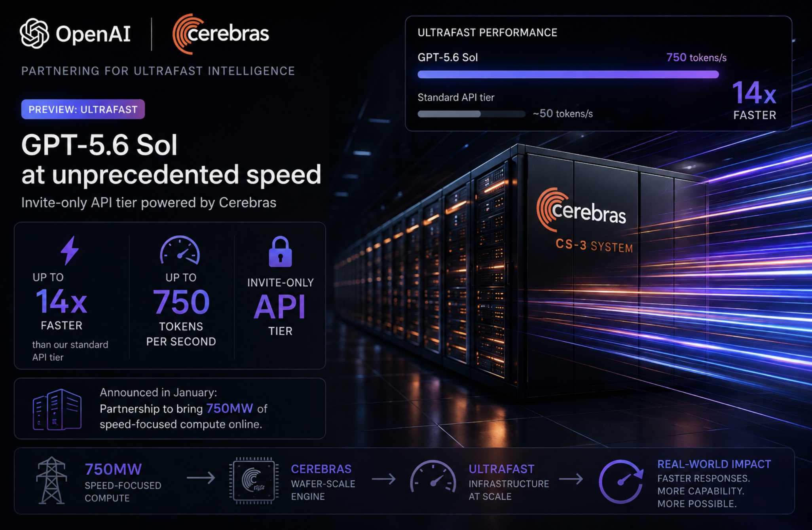Click the Cerebras logo beside OpenAI in the header
The height and width of the screenshot is (530, 812).
point(221,34)
